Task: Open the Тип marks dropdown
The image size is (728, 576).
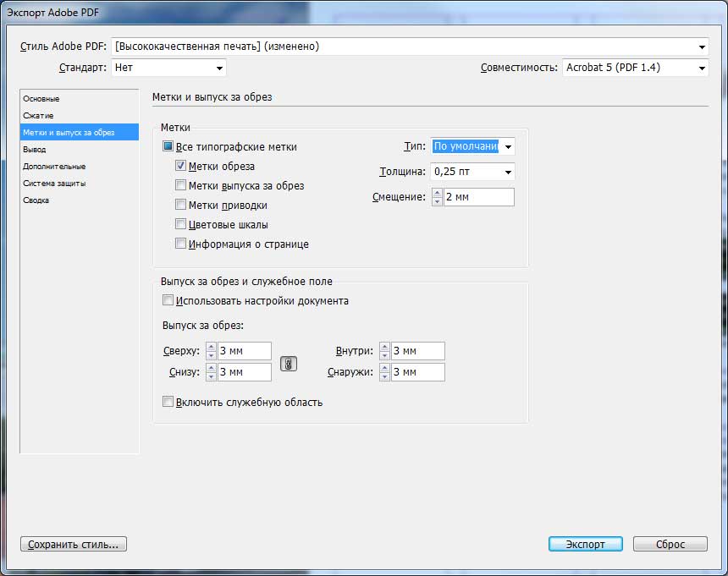Action: 472,146
